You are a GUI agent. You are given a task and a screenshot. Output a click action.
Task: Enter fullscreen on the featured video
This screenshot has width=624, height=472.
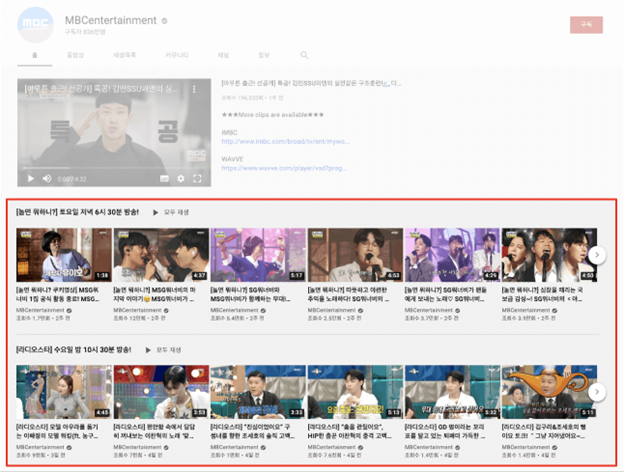point(197,179)
